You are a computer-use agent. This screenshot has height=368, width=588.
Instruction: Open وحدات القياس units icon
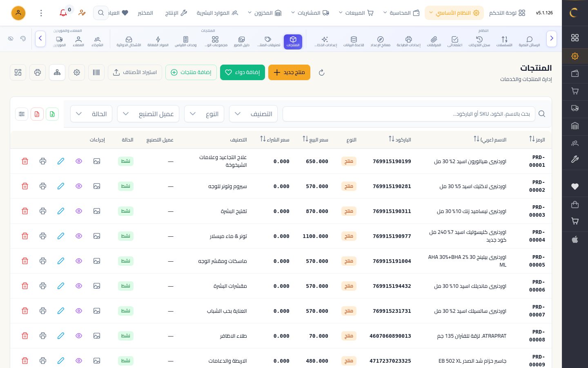click(x=186, y=42)
